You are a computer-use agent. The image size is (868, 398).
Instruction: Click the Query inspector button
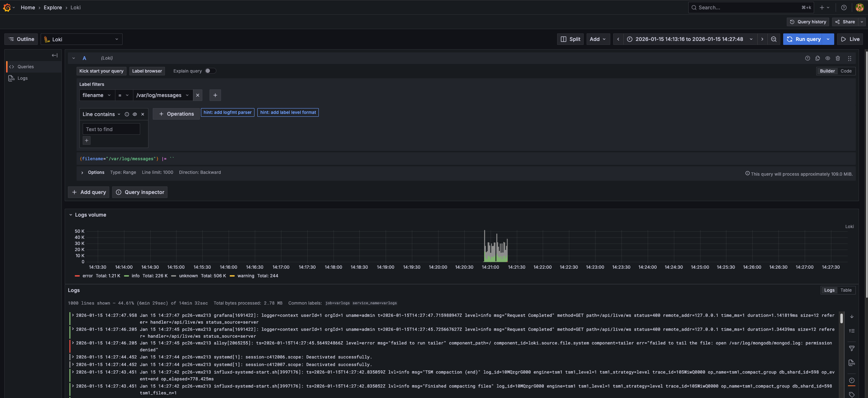[140, 192]
